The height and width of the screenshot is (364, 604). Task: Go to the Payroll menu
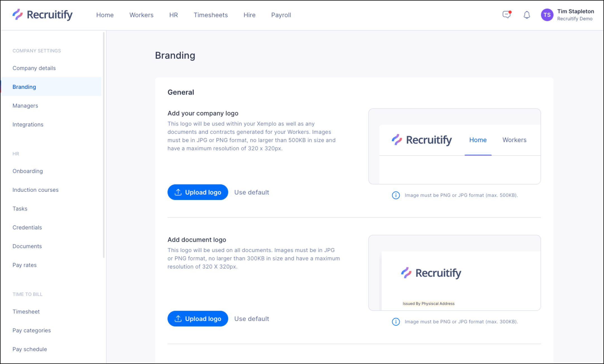pyautogui.click(x=281, y=15)
